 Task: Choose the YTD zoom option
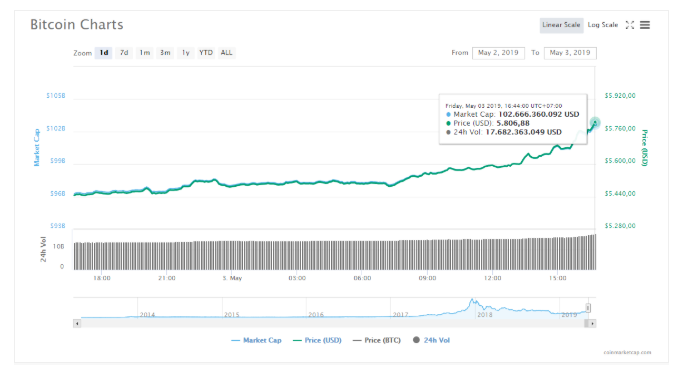(x=206, y=53)
